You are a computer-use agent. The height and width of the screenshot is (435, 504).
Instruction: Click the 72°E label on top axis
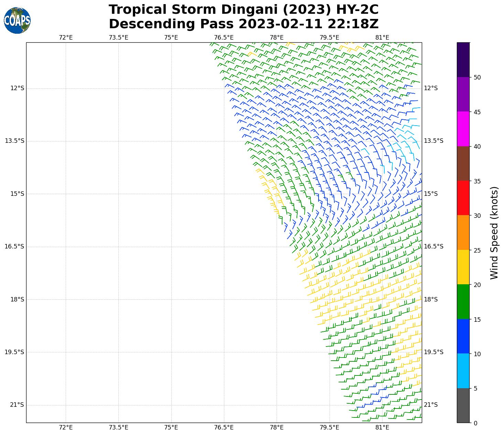coord(66,38)
